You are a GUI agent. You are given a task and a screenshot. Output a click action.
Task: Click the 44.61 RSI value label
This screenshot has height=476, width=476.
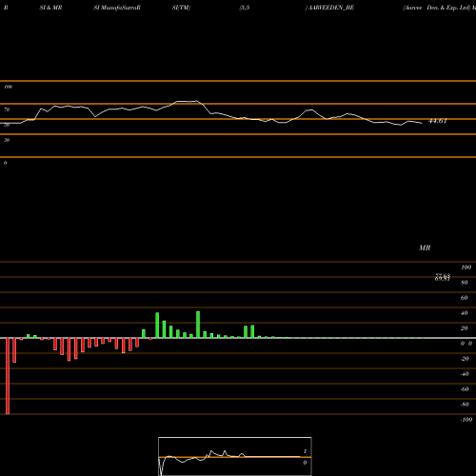438,121
